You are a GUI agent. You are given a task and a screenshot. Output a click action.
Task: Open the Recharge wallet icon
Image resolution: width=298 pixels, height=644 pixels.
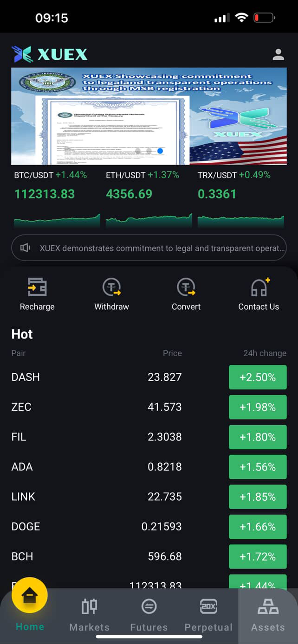(x=37, y=288)
